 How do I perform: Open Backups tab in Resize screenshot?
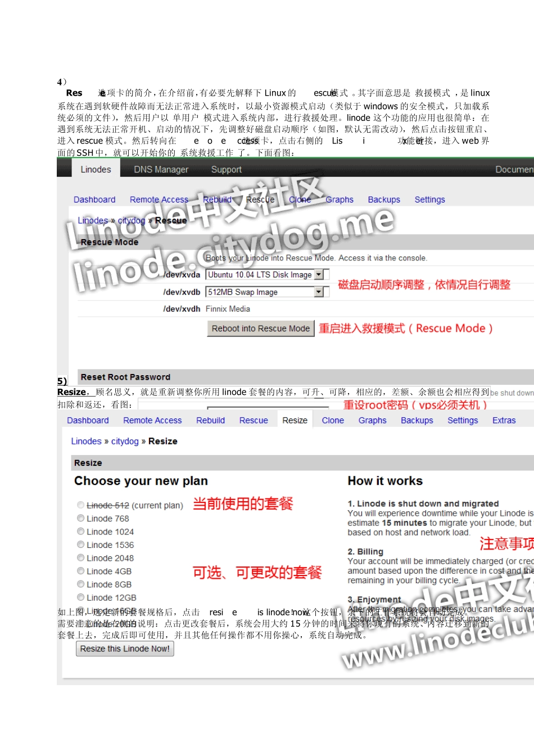(x=417, y=420)
